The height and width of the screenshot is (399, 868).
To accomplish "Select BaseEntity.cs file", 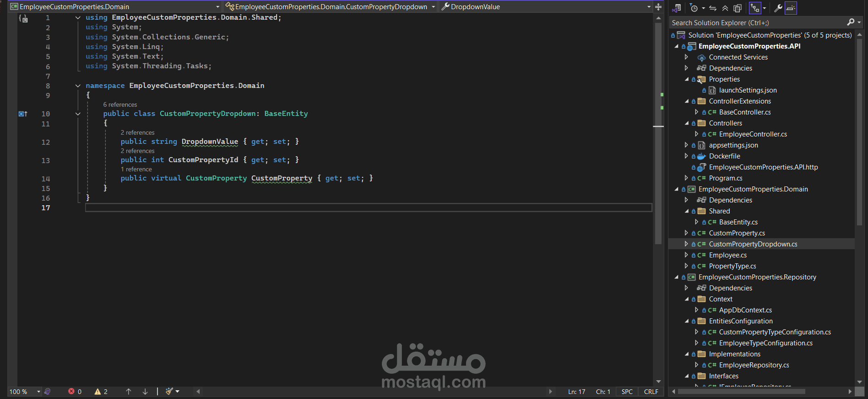I will pos(738,222).
